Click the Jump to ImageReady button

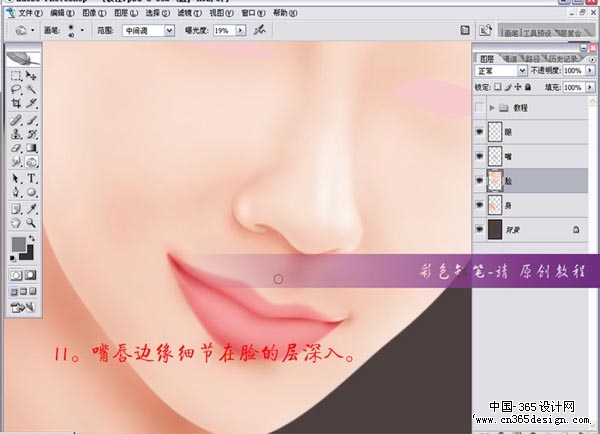23,307
